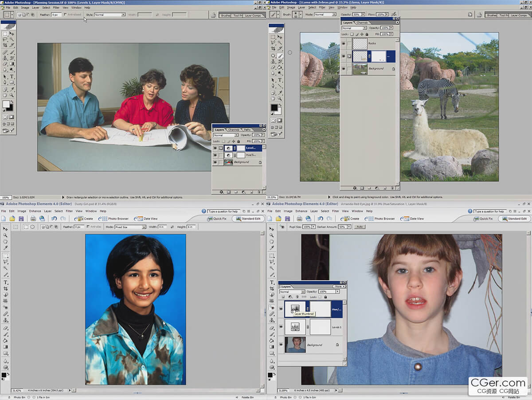The width and height of the screenshot is (532, 400).
Task: Click Print icon in Dusty Girl Elements toolbar
Action: click(x=33, y=219)
